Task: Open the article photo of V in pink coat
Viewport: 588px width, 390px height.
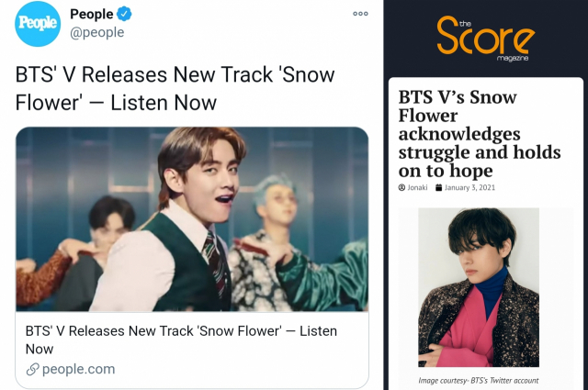Action: pos(479,287)
